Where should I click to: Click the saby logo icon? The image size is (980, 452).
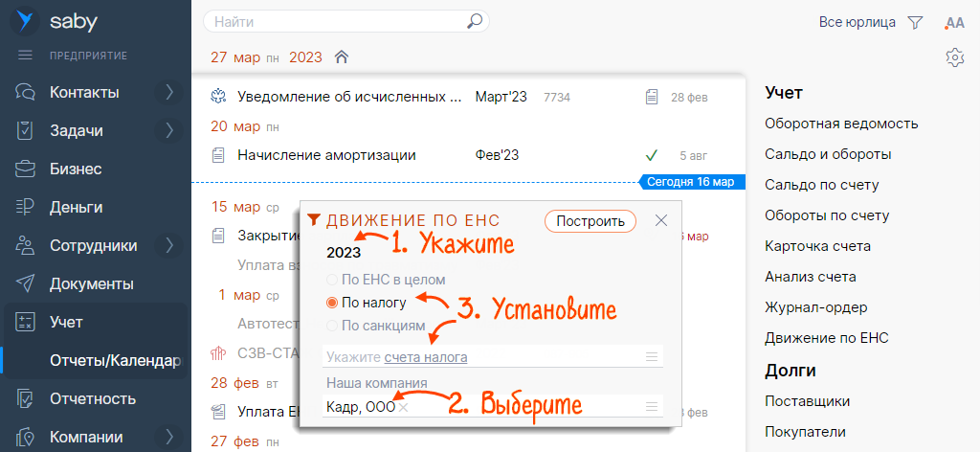point(25,21)
